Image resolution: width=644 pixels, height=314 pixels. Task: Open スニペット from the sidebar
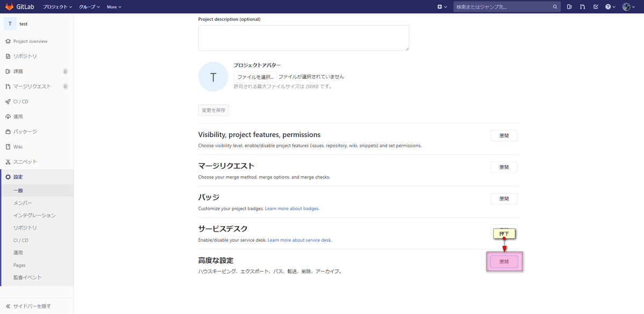7,161
